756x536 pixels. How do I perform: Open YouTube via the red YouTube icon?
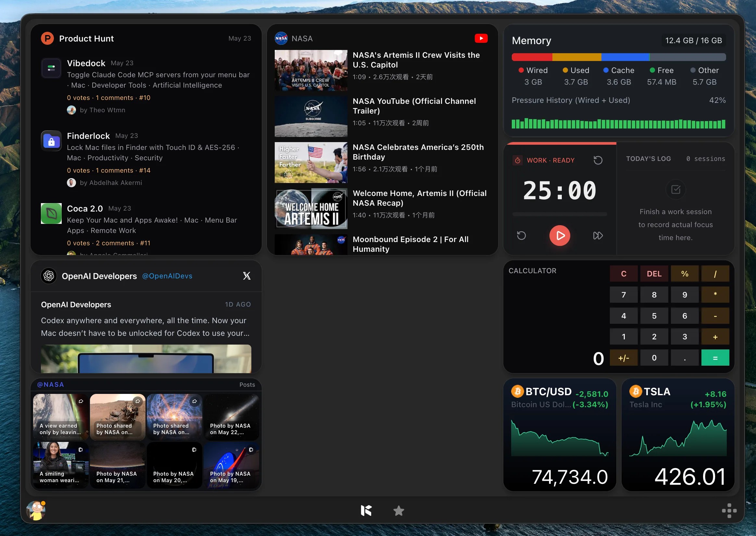(x=481, y=39)
